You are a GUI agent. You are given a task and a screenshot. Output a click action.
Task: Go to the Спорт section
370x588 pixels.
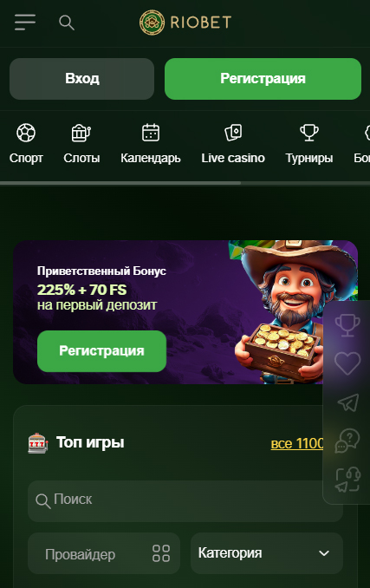[x=26, y=144]
